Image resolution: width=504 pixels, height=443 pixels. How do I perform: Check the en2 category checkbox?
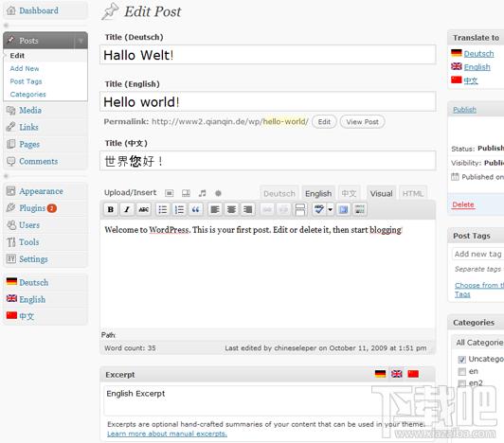pyautogui.click(x=462, y=383)
